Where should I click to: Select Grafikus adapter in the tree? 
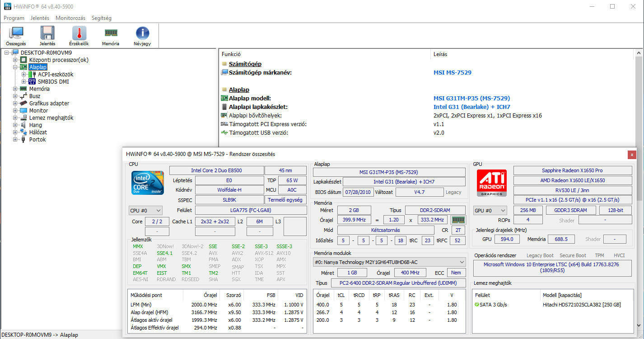(x=49, y=104)
